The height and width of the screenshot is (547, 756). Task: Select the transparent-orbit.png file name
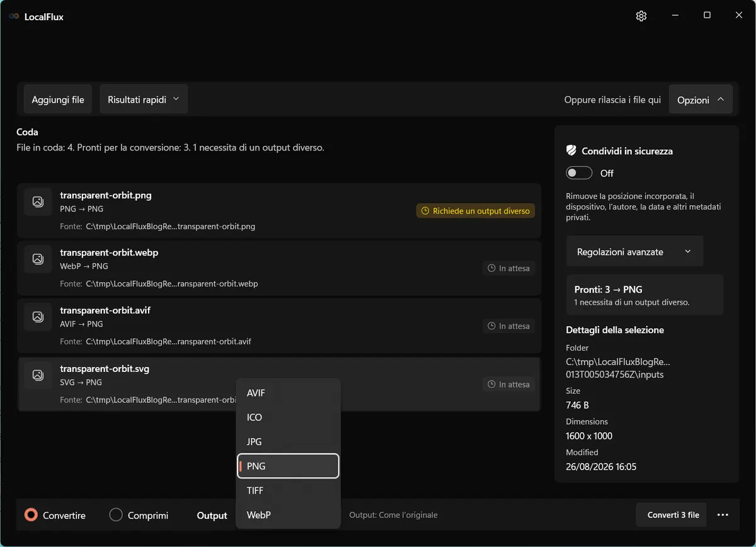click(106, 195)
